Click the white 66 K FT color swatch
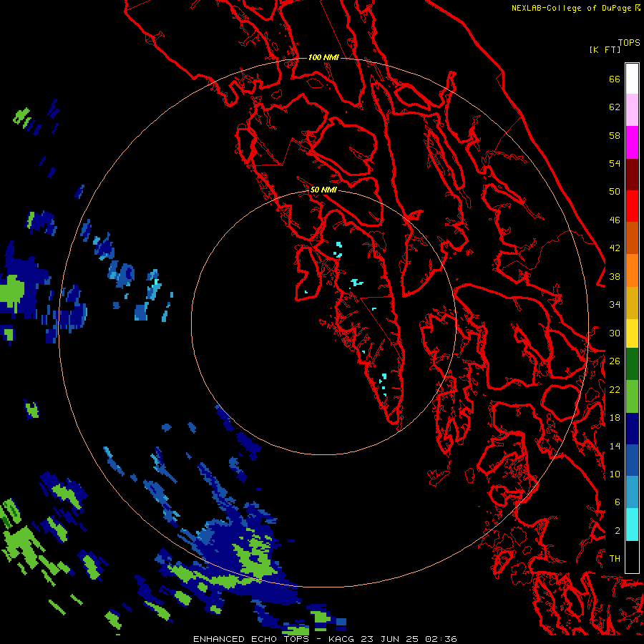 tap(632, 79)
